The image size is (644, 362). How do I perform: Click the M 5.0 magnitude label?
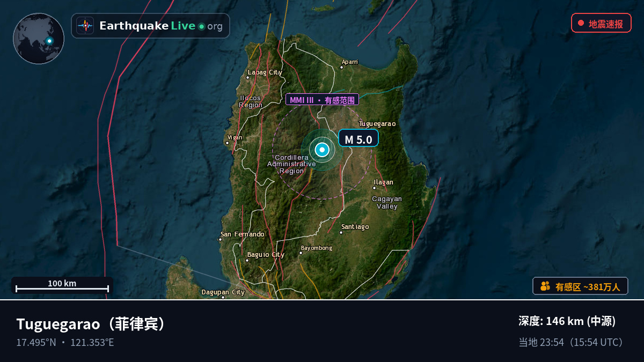[x=358, y=139]
